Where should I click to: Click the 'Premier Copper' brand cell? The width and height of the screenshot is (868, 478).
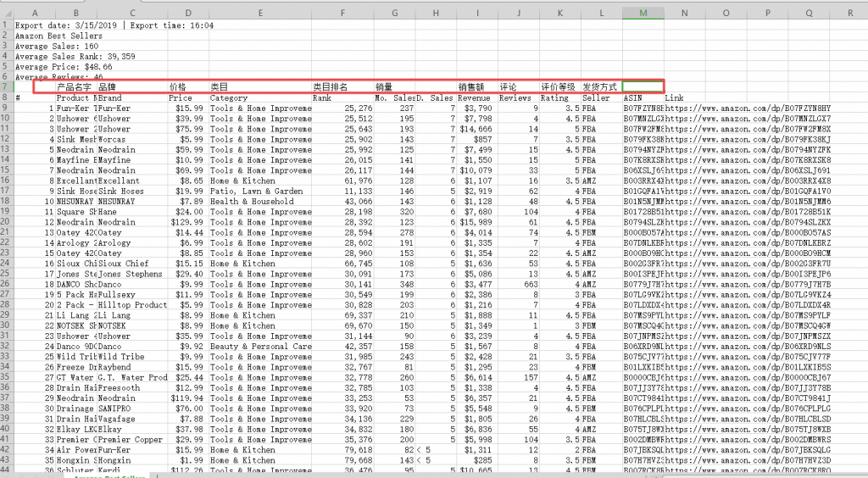coord(133,439)
